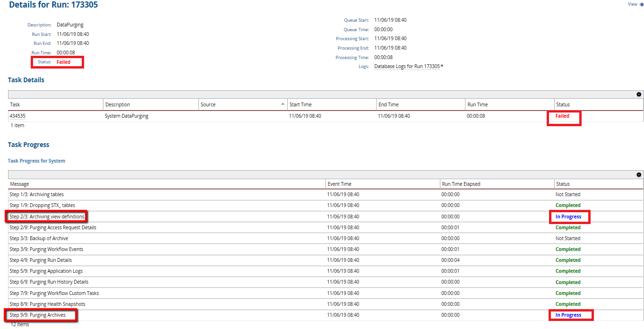
Task: Click the Message column header
Action: [20, 184]
